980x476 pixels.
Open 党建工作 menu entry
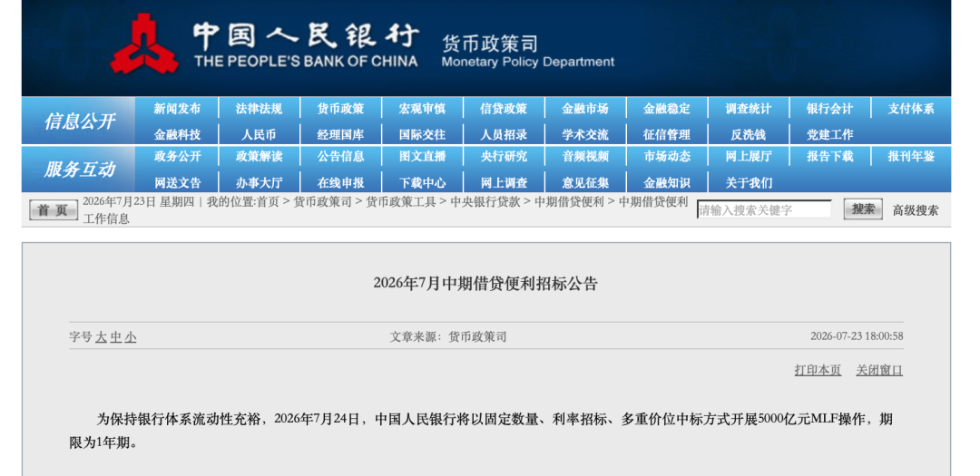(x=830, y=134)
